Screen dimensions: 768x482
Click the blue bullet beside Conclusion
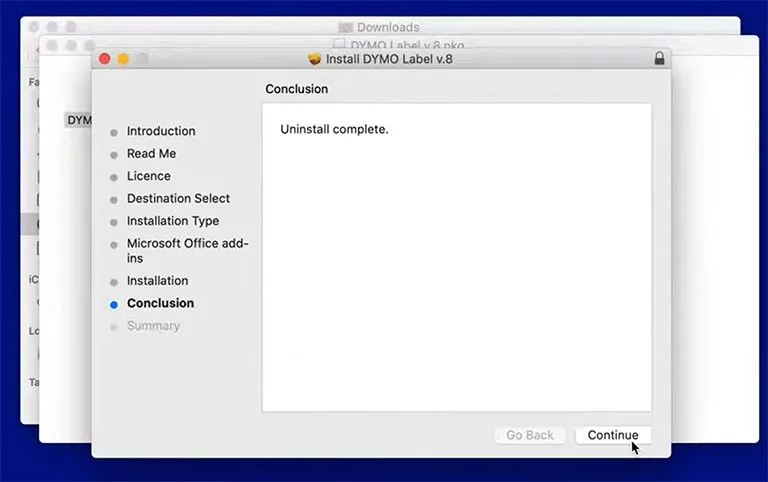click(114, 305)
